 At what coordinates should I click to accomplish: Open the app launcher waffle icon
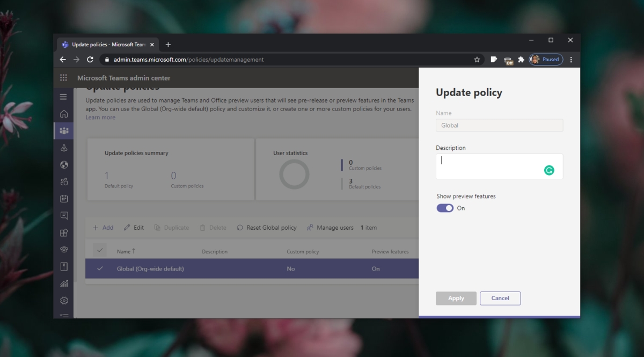point(63,78)
